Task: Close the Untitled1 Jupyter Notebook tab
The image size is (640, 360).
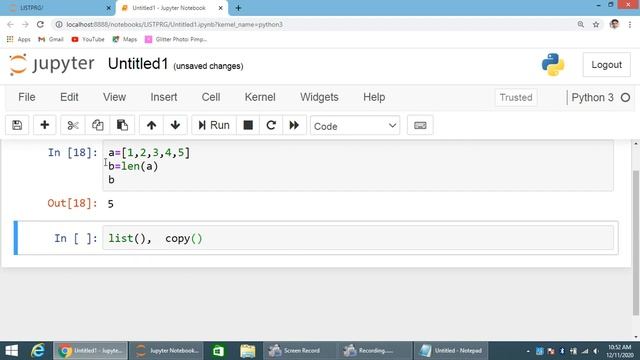Action: 220,8
